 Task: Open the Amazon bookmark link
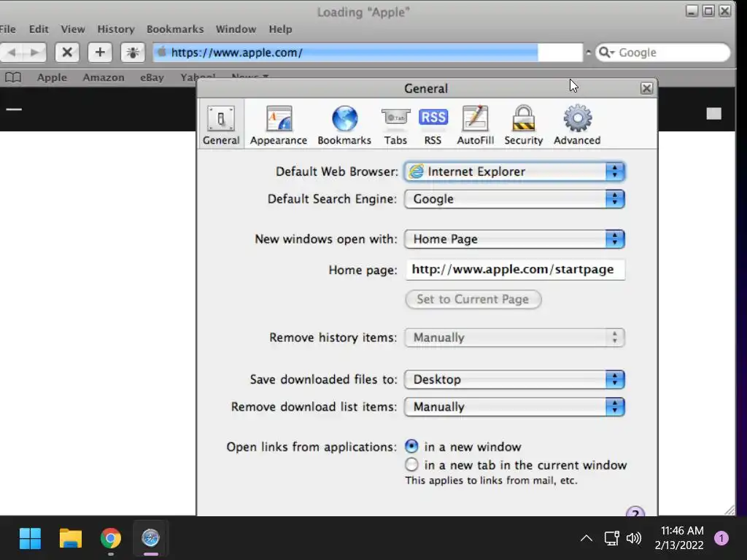(104, 77)
